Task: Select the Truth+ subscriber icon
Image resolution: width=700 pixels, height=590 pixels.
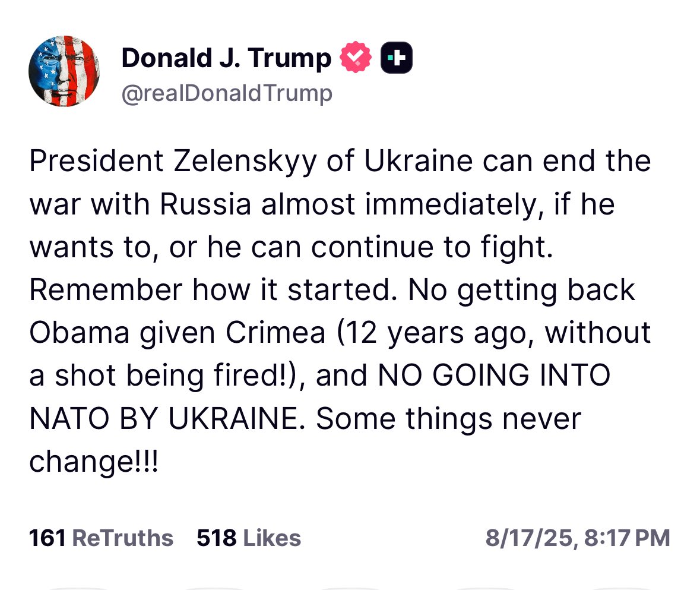Action: 397,57
